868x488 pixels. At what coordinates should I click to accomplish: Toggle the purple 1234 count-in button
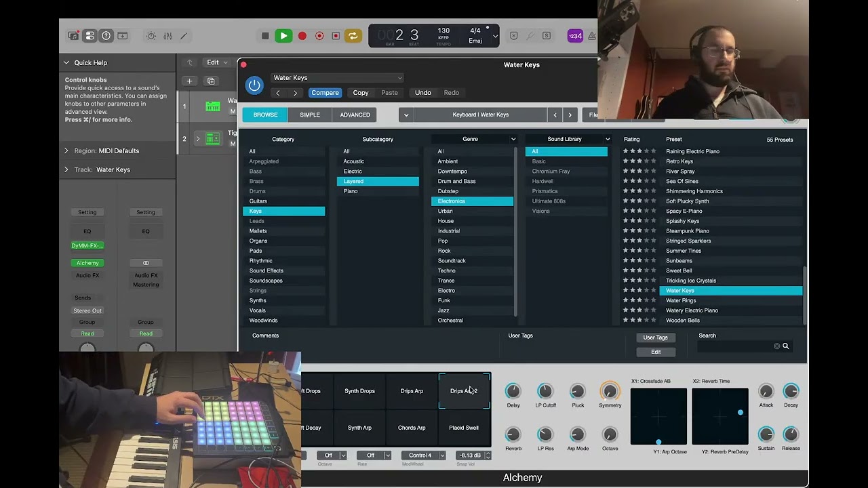575,36
